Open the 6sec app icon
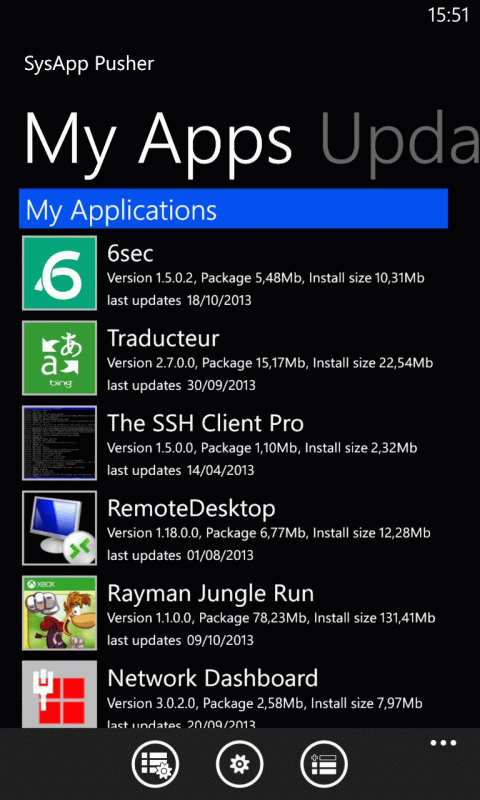 [x=60, y=273]
